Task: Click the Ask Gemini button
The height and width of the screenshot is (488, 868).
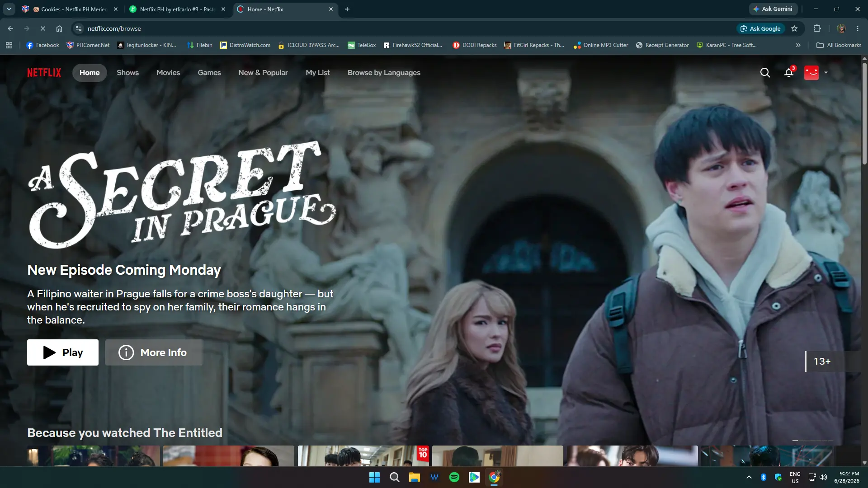Action: click(773, 9)
